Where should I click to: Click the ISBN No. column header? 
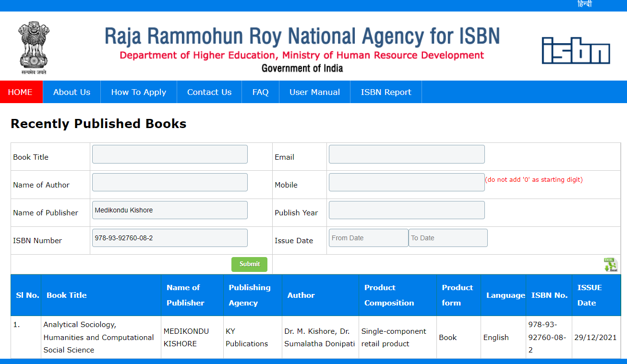pyautogui.click(x=549, y=295)
